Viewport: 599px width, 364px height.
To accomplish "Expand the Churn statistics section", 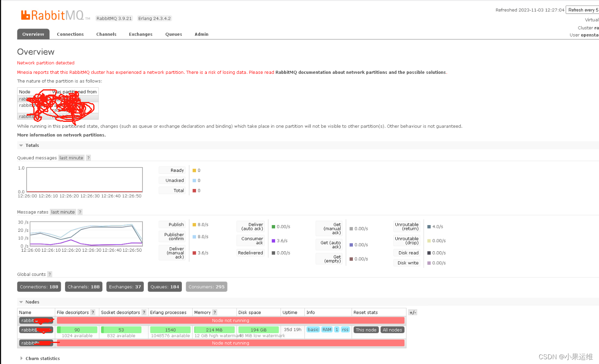I will 40,358.
